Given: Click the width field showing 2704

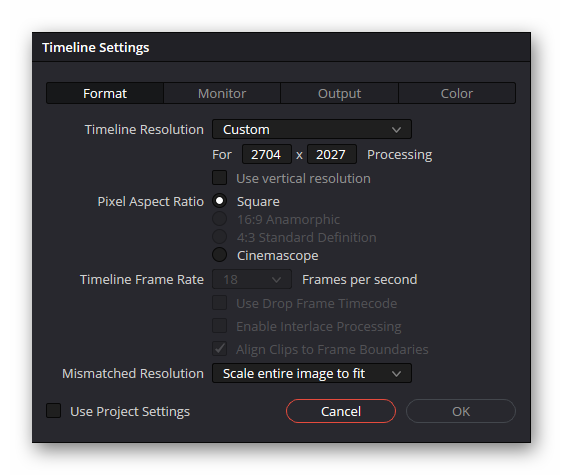Looking at the screenshot, I should click(266, 154).
